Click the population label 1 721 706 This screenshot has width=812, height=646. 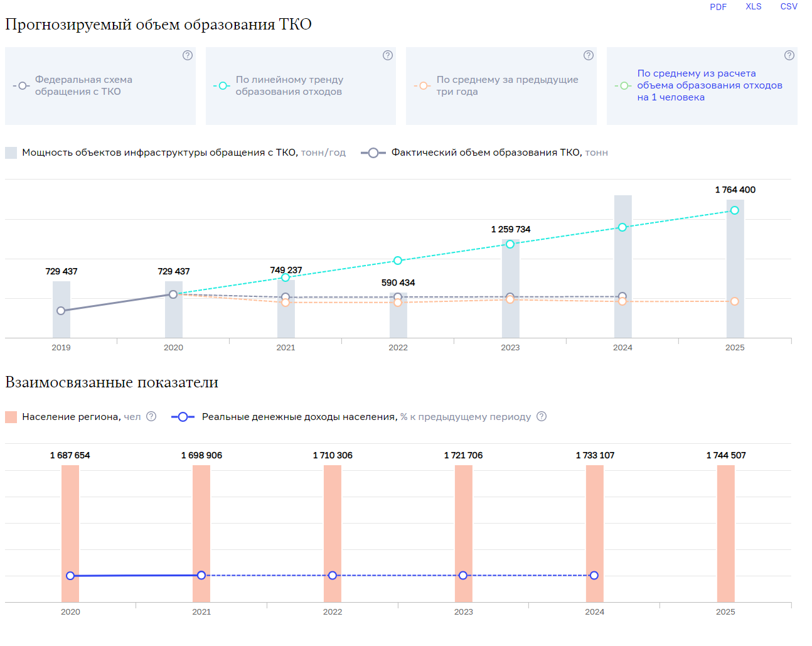click(x=464, y=455)
